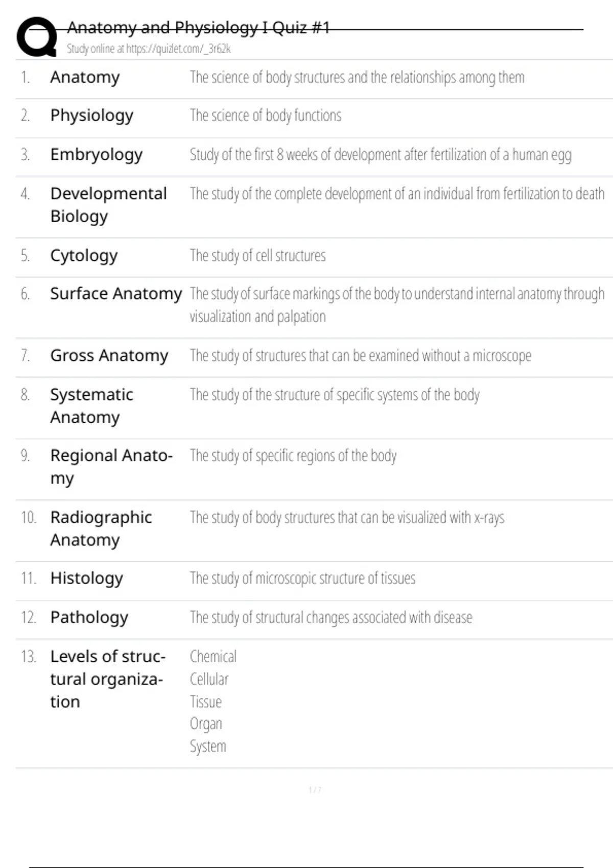The width and height of the screenshot is (613, 868).
Task: Click the Quizlet Q logo icon
Action: point(37,37)
